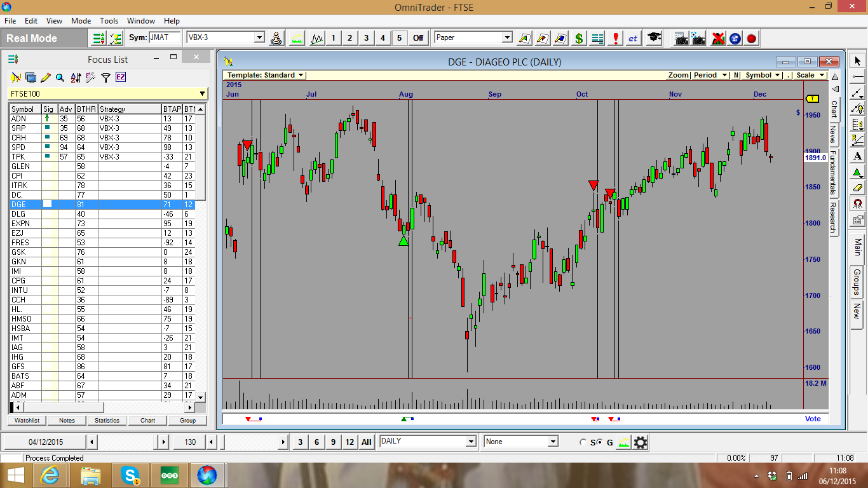The width and height of the screenshot is (868, 488).
Task: Select the eraser tool in chart toolbar
Action: tap(858, 188)
